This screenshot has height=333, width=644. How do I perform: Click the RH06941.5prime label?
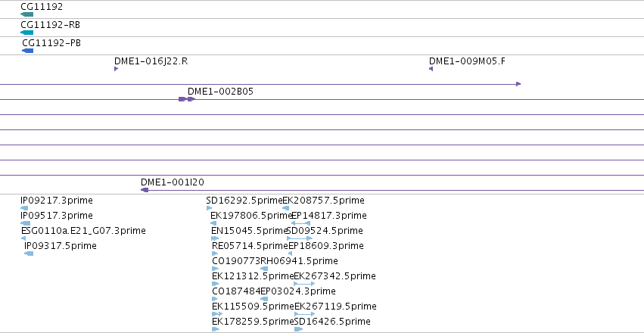pyautogui.click(x=299, y=261)
